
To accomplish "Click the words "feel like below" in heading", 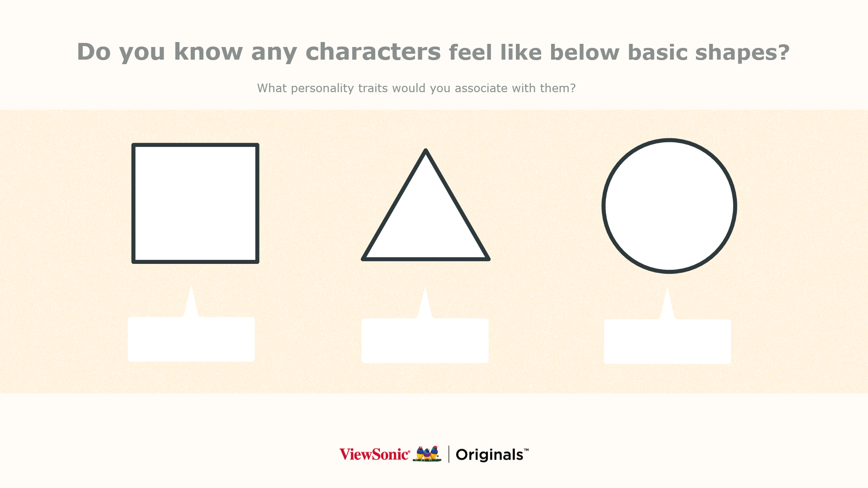I will pos(533,52).
